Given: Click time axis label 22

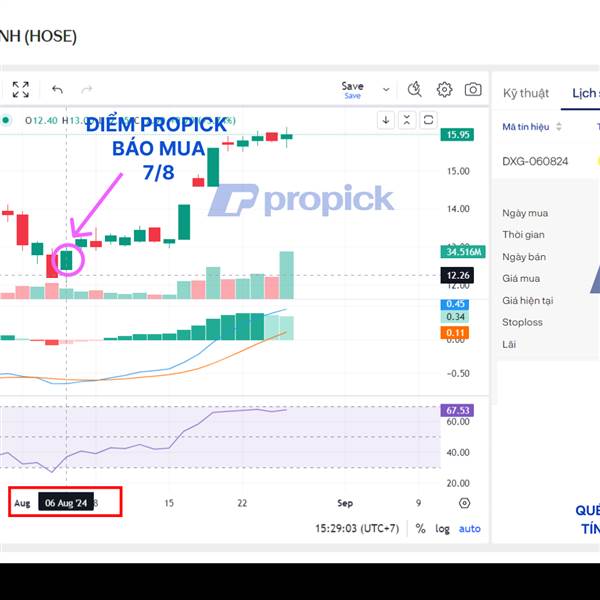Looking at the screenshot, I should pos(242,503).
